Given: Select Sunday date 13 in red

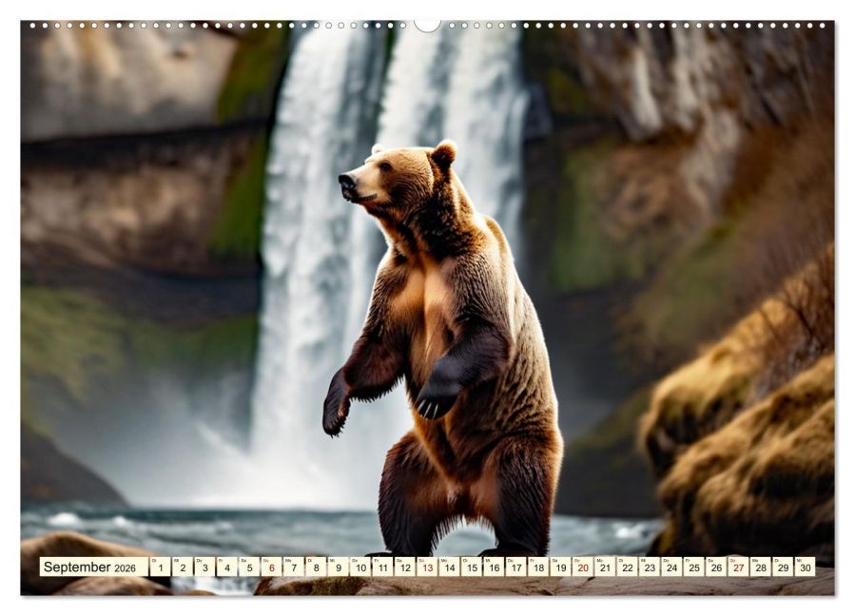Looking at the screenshot, I should (x=427, y=568).
